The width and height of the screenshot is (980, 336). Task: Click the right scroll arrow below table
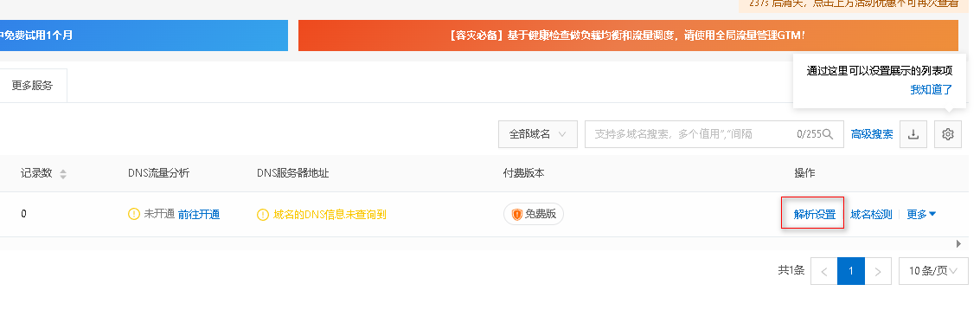[x=959, y=243]
